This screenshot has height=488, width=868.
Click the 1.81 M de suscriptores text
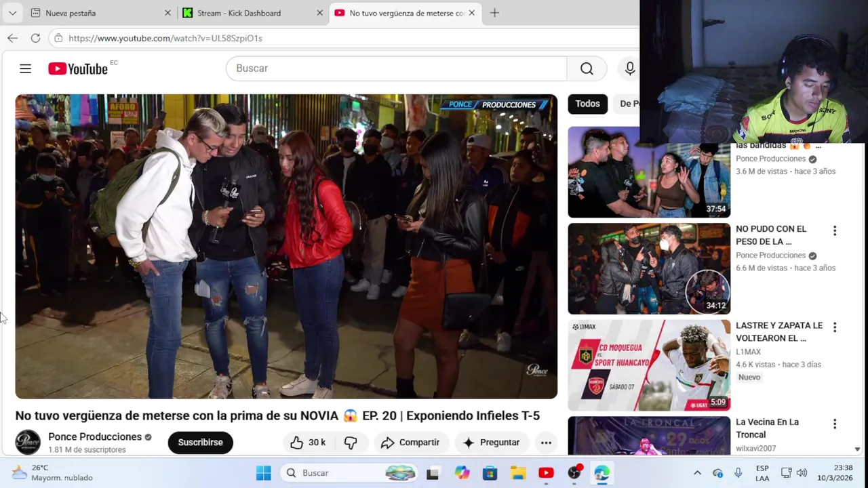coord(87,450)
